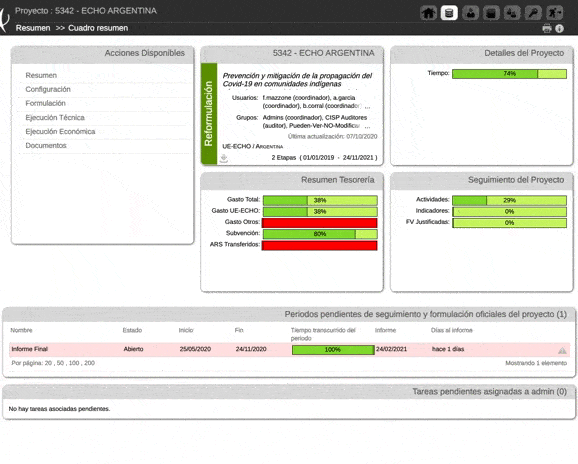Go to the Home icon in header
This screenshot has width=578, height=464.
tap(428, 13)
